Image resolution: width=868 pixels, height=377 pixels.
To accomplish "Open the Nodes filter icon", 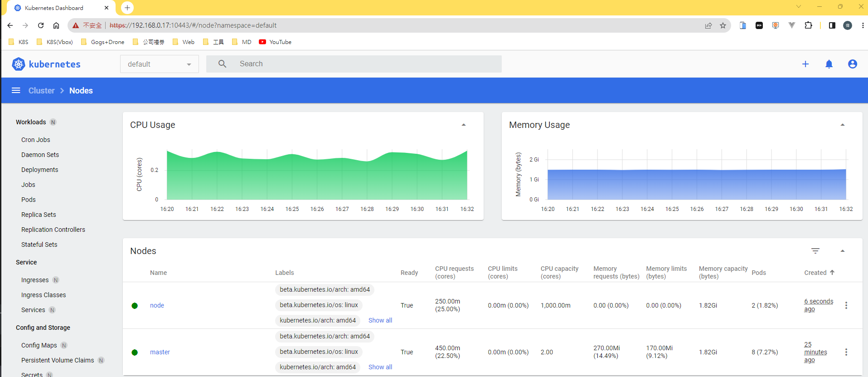I will [815, 251].
